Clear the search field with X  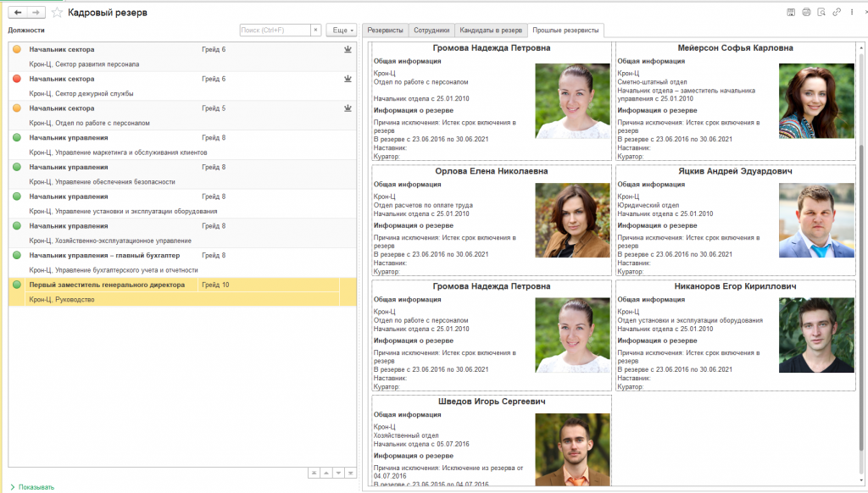315,30
